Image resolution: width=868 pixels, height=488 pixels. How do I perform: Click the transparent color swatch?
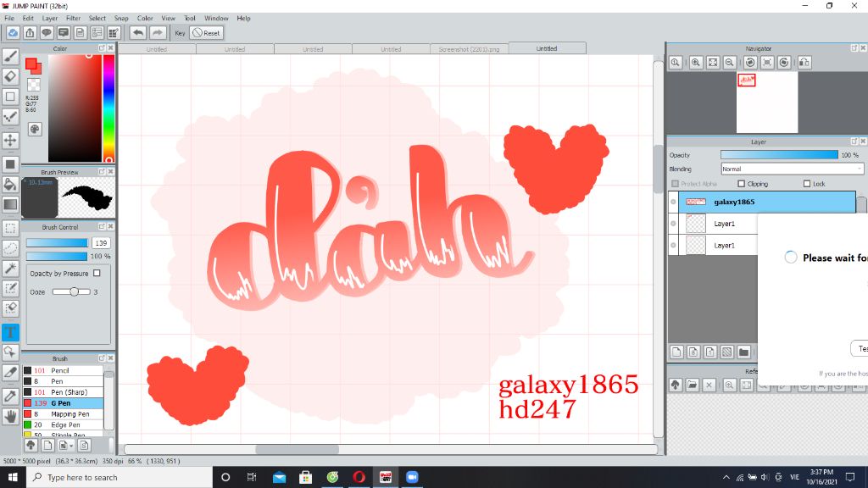click(x=34, y=85)
